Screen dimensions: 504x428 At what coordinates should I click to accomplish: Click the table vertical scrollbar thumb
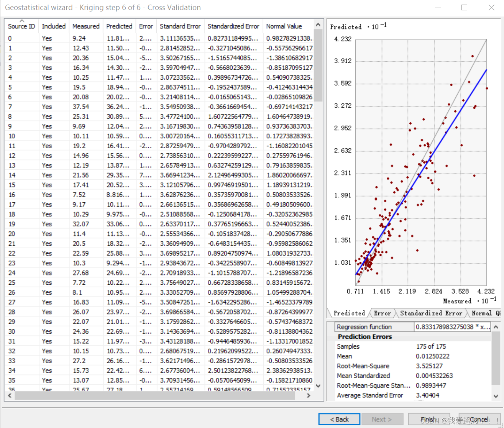(318, 66)
